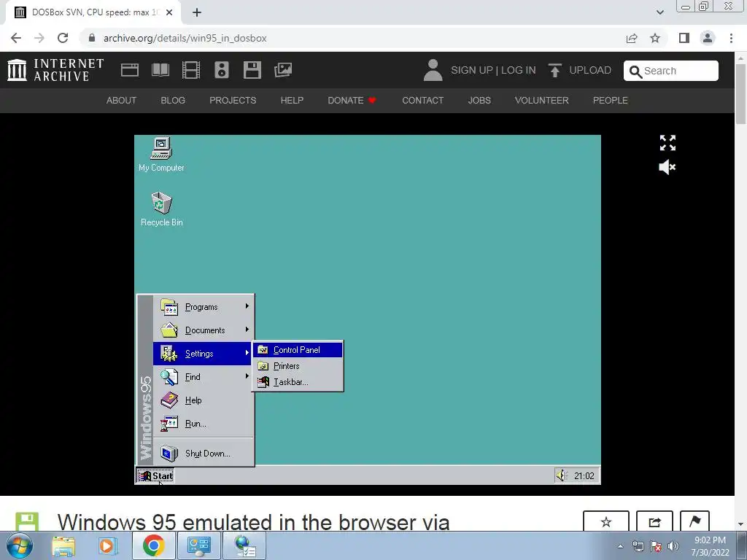Image resolution: width=747 pixels, height=560 pixels.
Task: Open File Explorer from Windows taskbar
Action: [63, 545]
